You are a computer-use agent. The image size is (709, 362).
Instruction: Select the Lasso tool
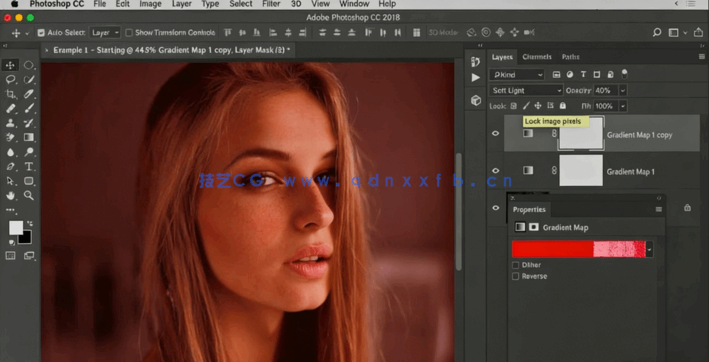click(x=10, y=80)
